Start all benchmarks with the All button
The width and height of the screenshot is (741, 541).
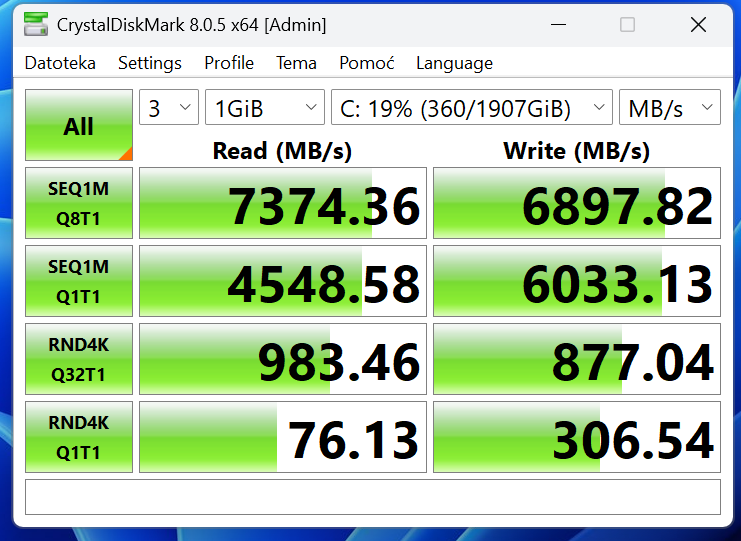click(x=78, y=126)
